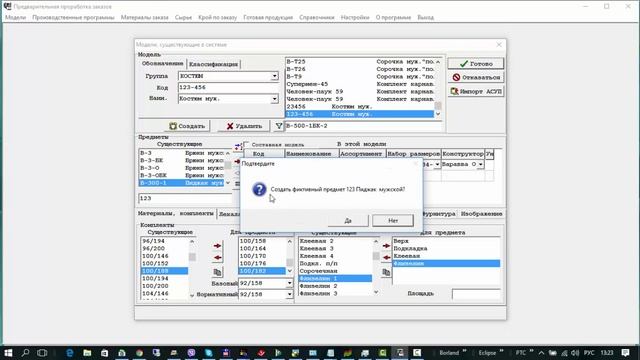Click the Отказаться button
The image size is (640, 360).
(476, 77)
